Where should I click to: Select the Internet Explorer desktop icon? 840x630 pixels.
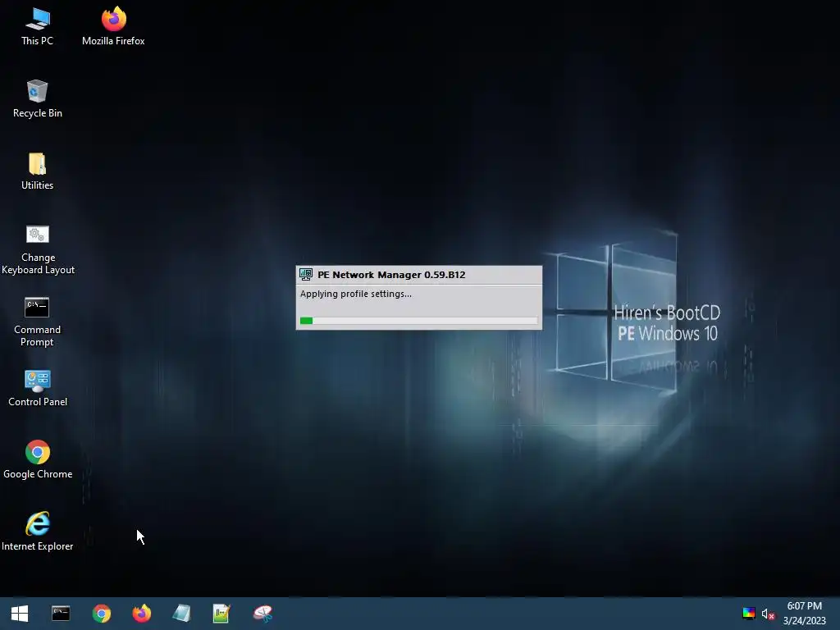click(38, 532)
